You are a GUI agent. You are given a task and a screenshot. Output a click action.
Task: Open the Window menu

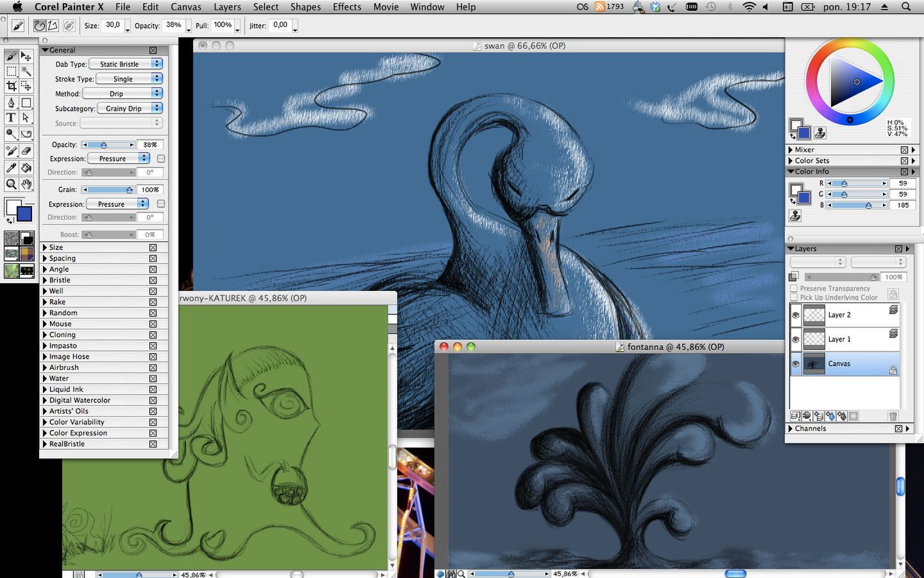[x=427, y=7]
